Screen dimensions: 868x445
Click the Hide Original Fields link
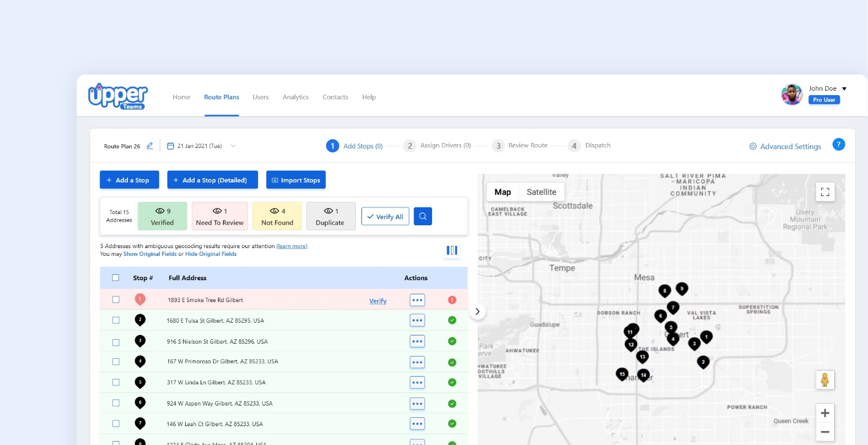pos(211,254)
